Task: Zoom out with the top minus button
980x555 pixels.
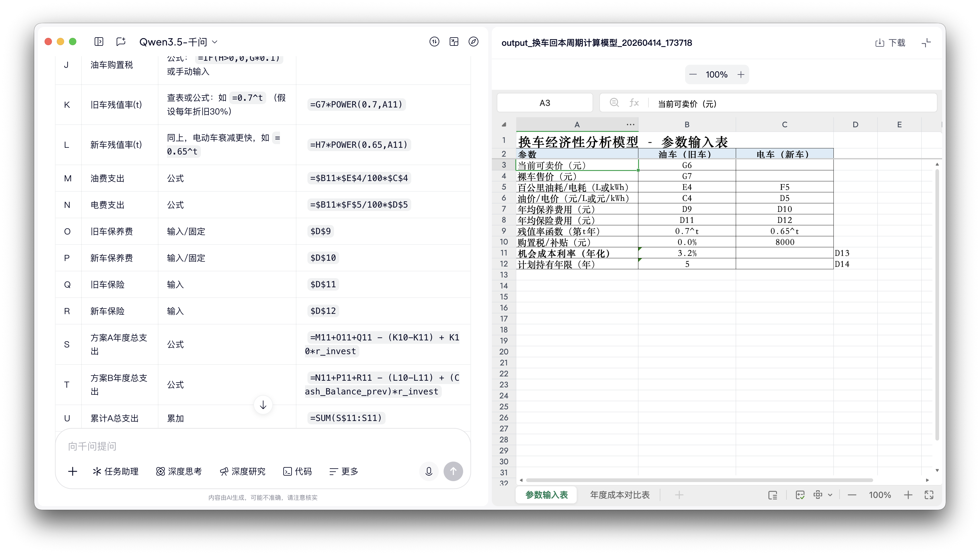Action: (693, 74)
